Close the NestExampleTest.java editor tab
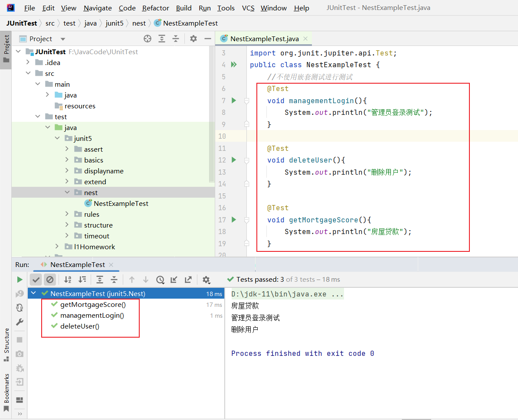This screenshot has width=518, height=420. click(x=305, y=39)
